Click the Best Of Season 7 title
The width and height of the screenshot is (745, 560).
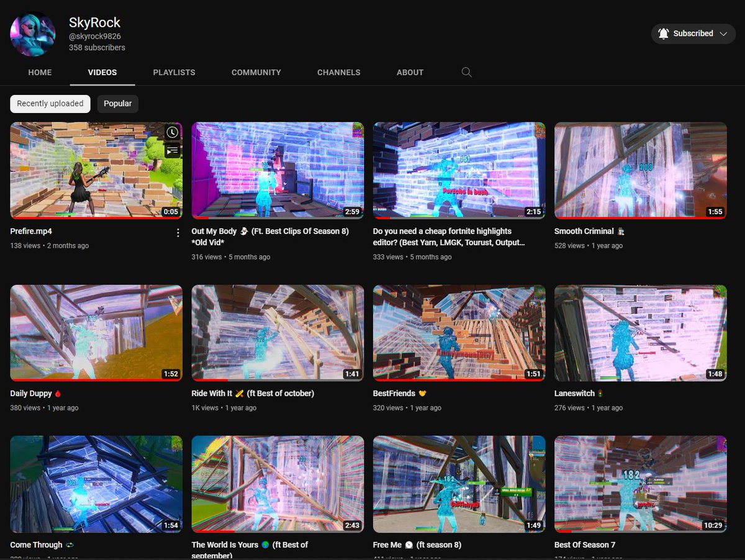[x=585, y=545]
